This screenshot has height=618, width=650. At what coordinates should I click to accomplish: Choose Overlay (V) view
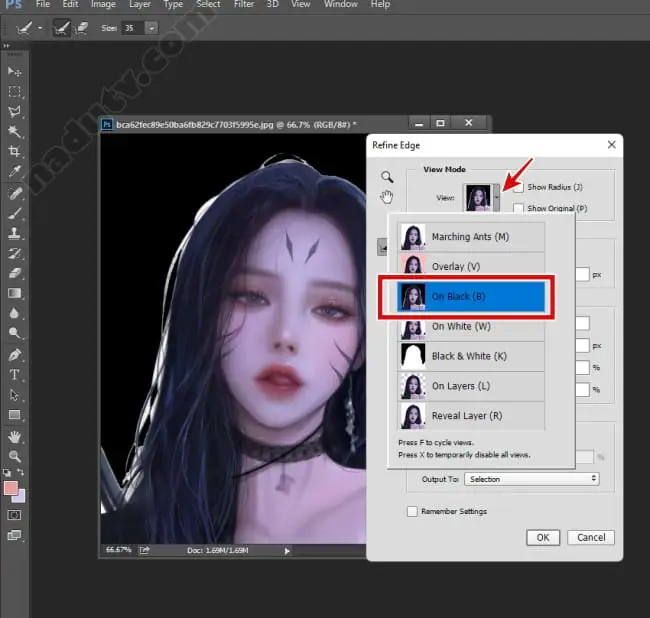(x=471, y=266)
